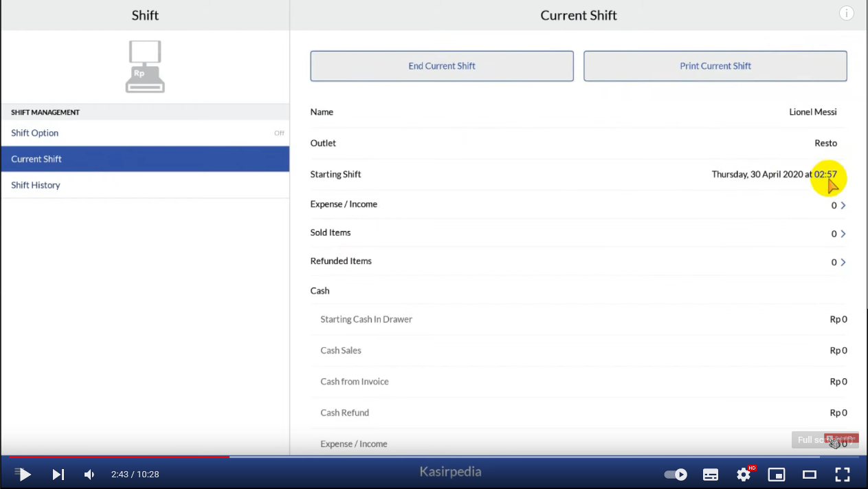The height and width of the screenshot is (489, 868).
Task: Open video settings gear
Action: click(x=744, y=474)
